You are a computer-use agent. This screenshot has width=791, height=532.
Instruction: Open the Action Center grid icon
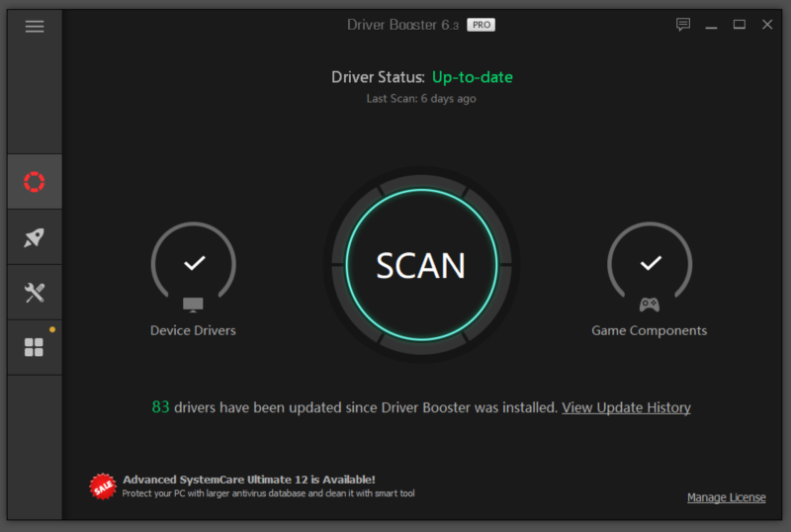pyautogui.click(x=35, y=347)
